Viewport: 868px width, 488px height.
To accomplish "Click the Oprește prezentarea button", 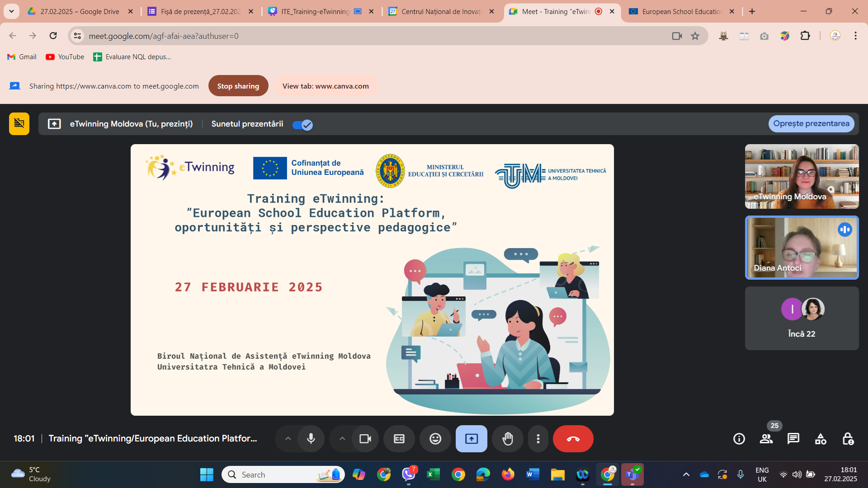I will tap(811, 123).
